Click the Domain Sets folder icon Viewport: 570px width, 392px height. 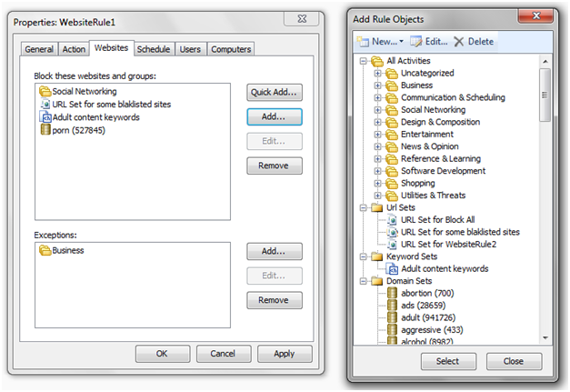coord(377,281)
